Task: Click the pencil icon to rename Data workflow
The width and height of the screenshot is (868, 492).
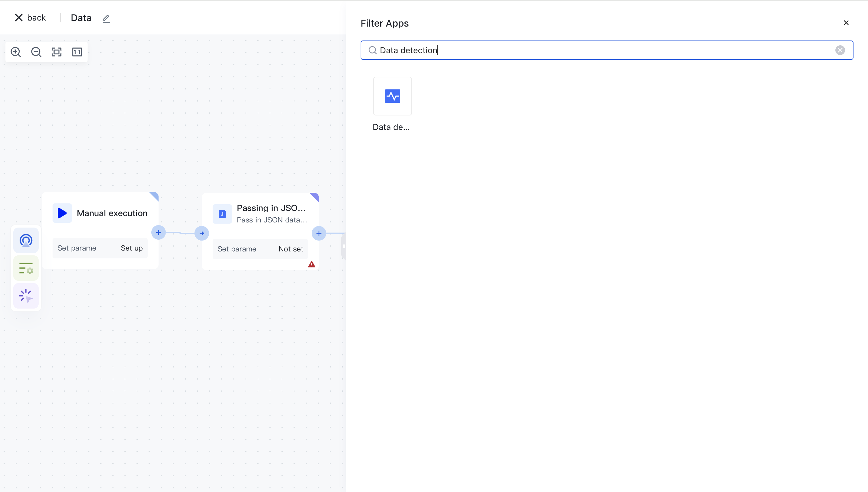Action: pyautogui.click(x=106, y=18)
